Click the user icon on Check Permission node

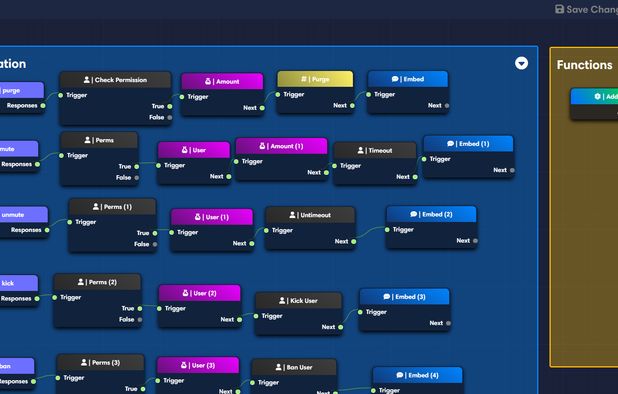(87, 80)
